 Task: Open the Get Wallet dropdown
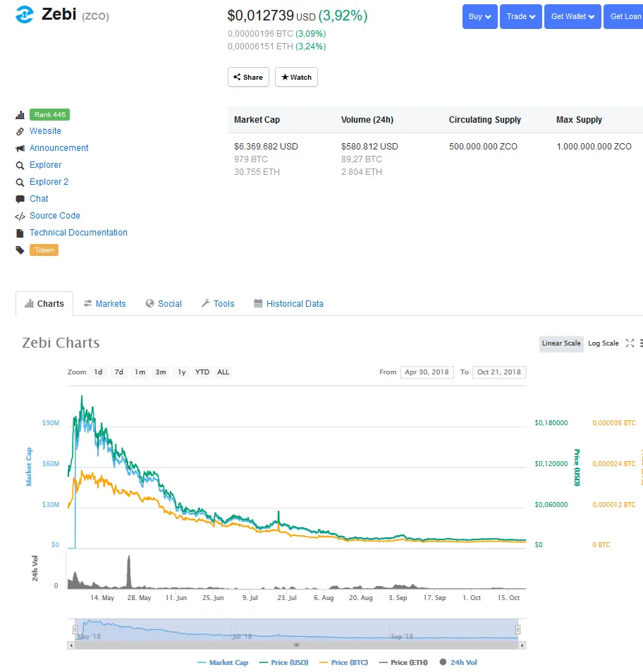(x=572, y=17)
